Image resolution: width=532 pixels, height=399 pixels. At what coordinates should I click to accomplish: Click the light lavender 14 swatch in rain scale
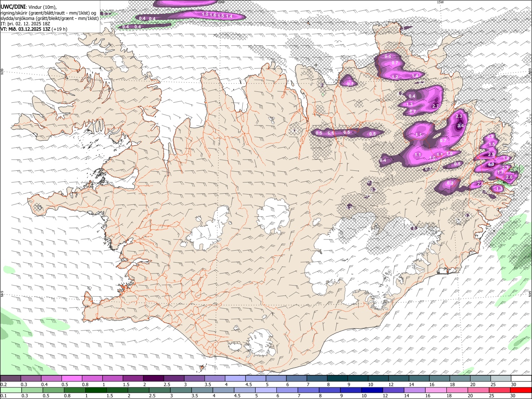(414, 390)
